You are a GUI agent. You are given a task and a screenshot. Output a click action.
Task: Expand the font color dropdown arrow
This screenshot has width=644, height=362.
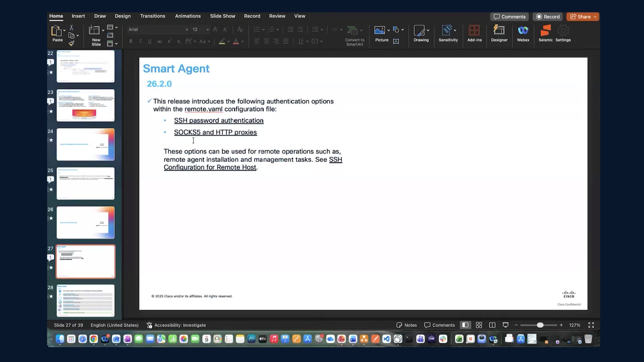243,42
